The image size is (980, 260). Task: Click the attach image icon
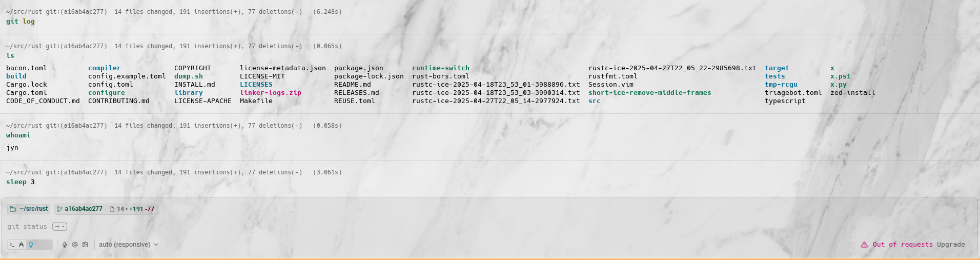(85, 245)
